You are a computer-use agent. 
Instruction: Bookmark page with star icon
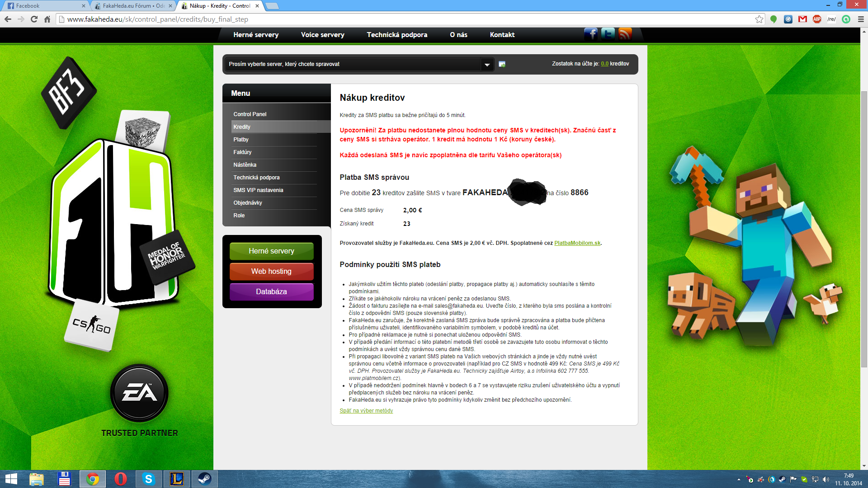pos(759,19)
